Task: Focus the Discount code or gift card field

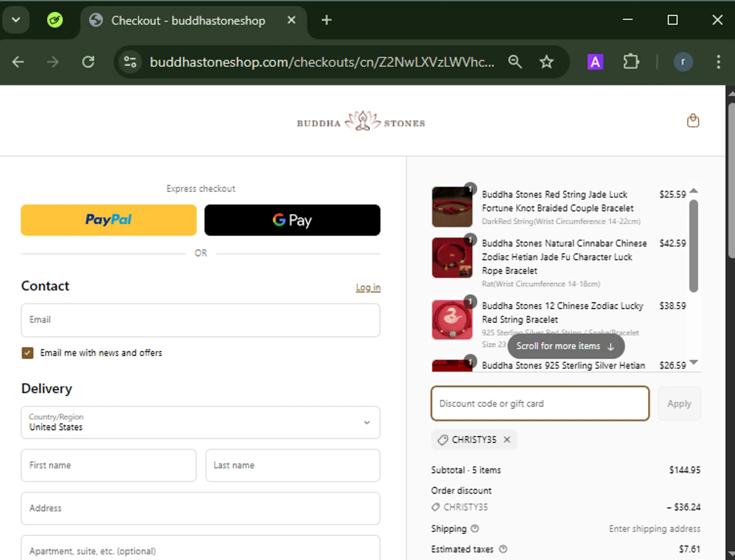Action: 540,404
